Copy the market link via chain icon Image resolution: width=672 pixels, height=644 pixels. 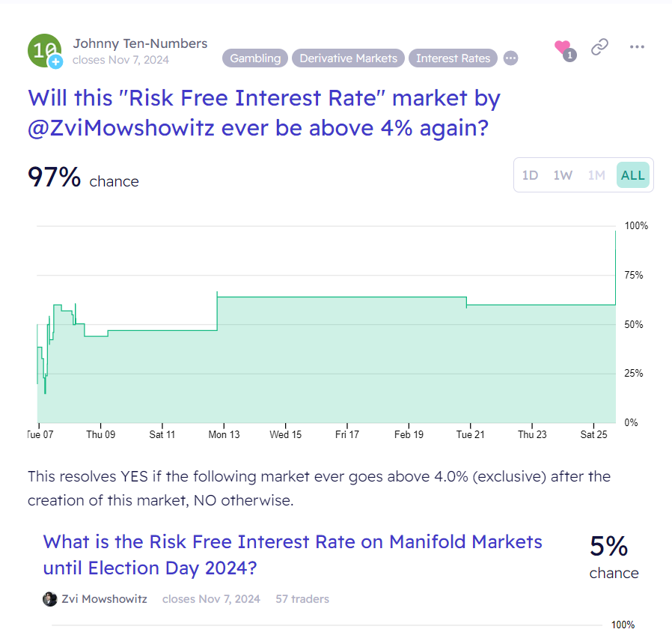pos(599,47)
